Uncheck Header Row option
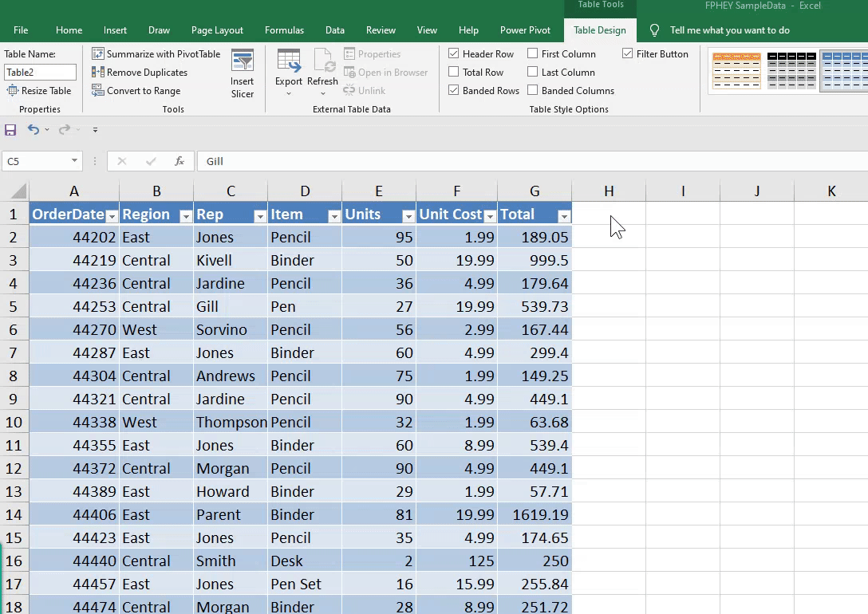The width and height of the screenshot is (868, 614). point(453,53)
